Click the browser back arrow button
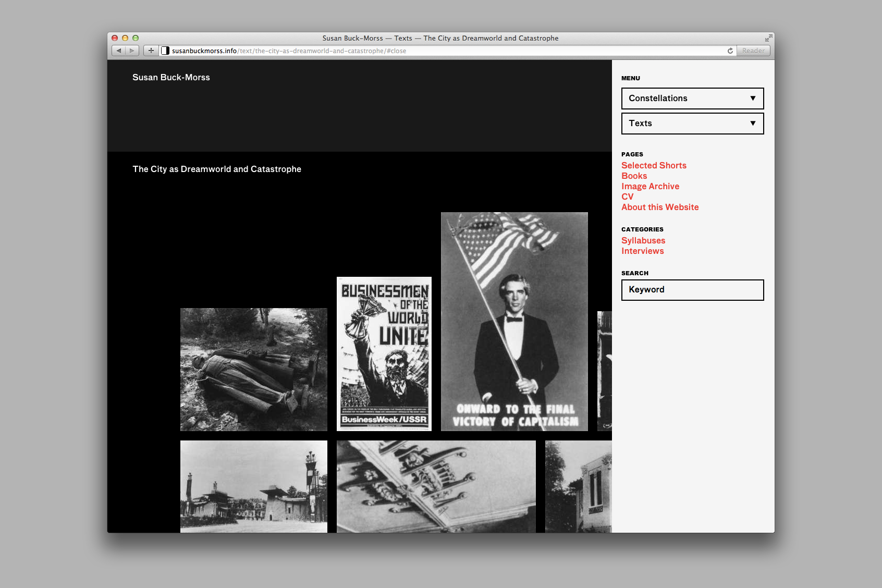The height and width of the screenshot is (588, 882). coord(119,51)
